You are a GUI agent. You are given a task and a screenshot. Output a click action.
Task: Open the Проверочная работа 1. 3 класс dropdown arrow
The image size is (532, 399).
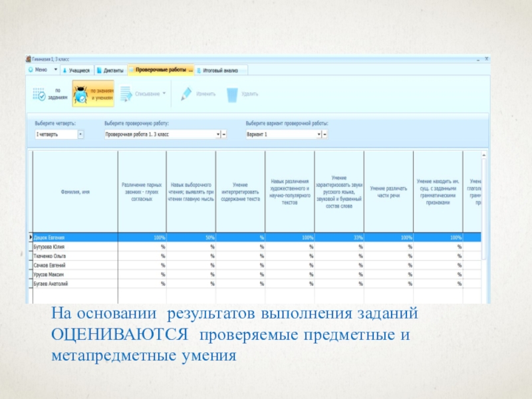(x=218, y=134)
